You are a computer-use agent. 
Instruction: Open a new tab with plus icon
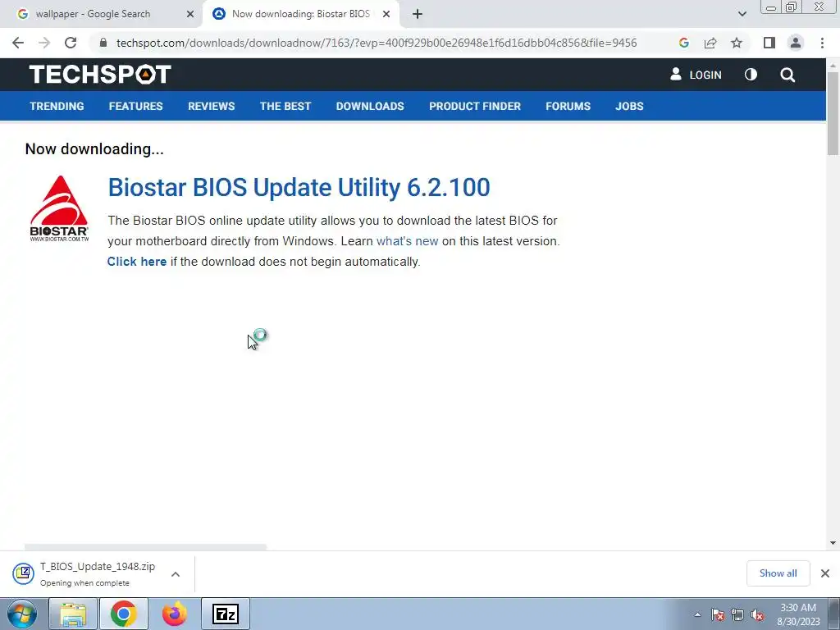(x=418, y=14)
